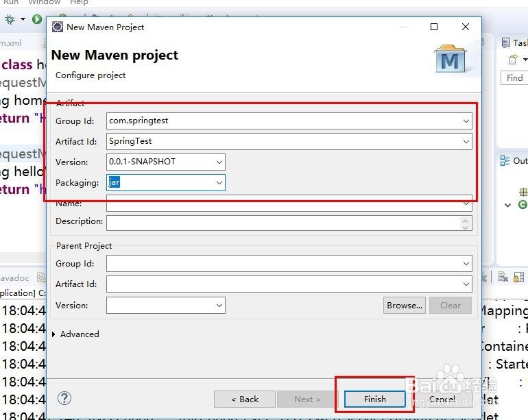
Task: Click the Eclipse Run toolbar icon
Action: tap(37, 19)
